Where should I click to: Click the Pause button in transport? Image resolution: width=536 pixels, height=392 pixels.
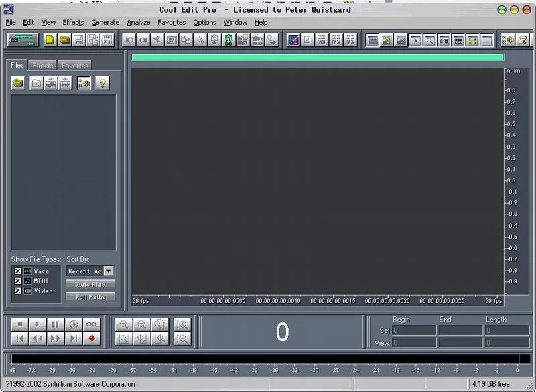(56, 324)
